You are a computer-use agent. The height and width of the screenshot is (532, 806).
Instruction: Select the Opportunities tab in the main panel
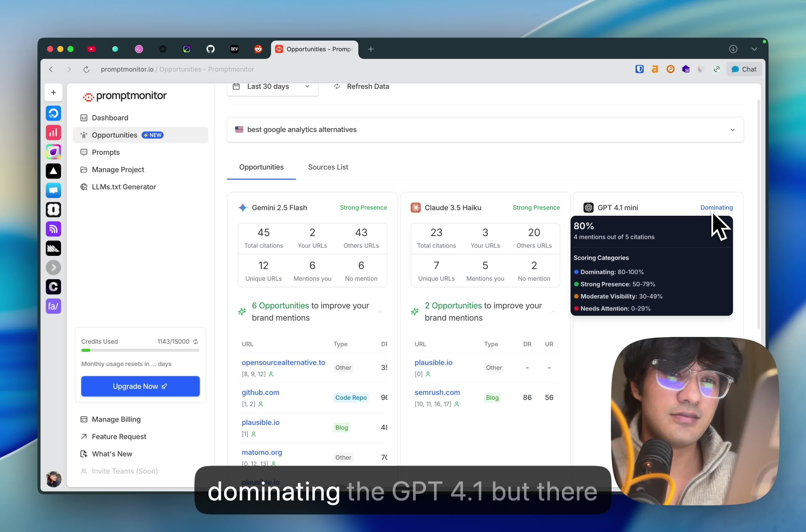[261, 167]
